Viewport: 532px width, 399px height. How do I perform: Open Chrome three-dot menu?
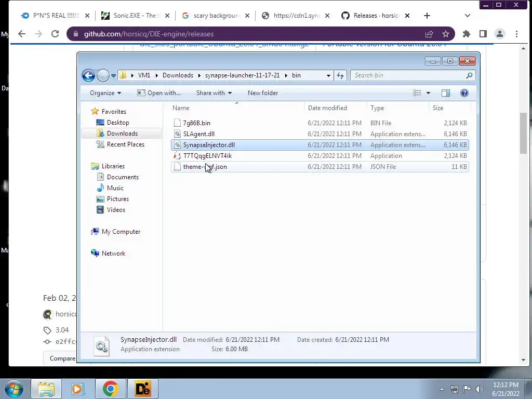click(516, 34)
